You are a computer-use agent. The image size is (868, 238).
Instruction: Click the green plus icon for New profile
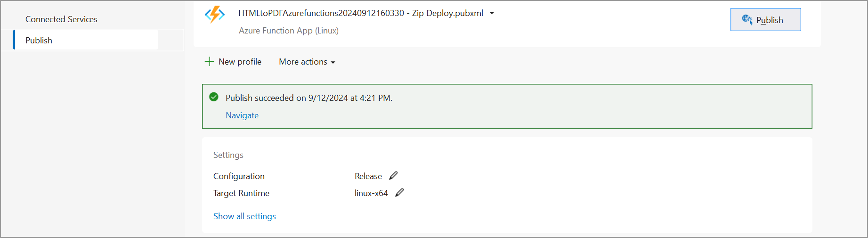click(209, 62)
